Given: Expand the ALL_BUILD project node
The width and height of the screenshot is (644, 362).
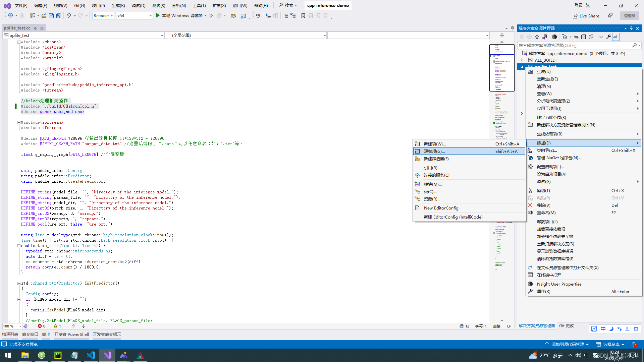Looking at the screenshot, I should click(522, 60).
